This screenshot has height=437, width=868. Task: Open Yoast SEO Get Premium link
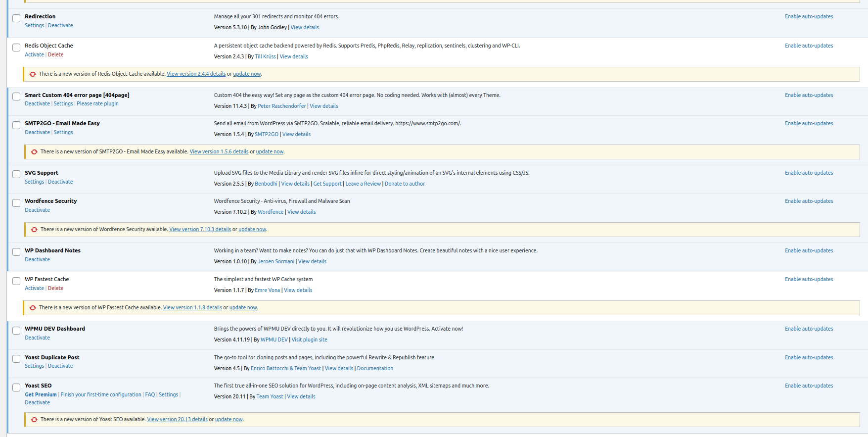(x=41, y=394)
